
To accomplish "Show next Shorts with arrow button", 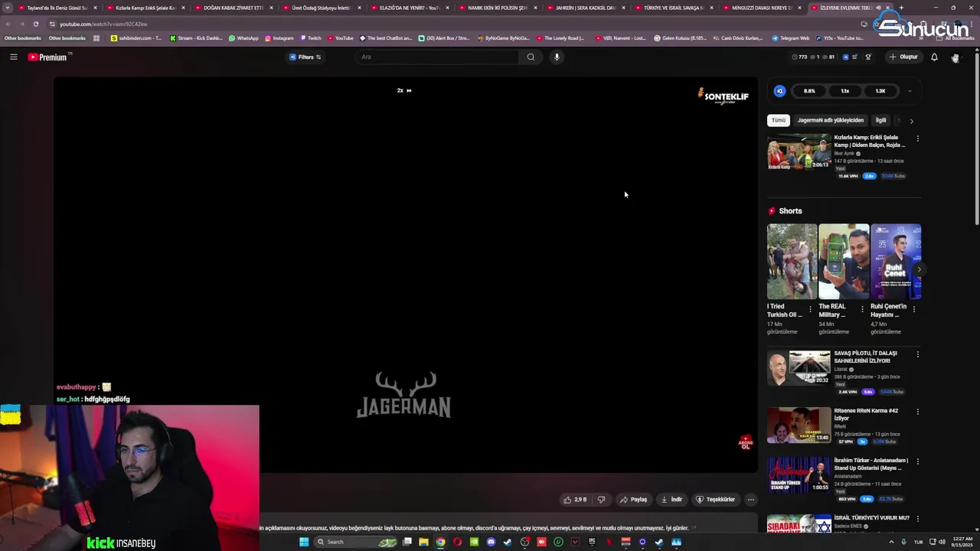I will (x=919, y=269).
